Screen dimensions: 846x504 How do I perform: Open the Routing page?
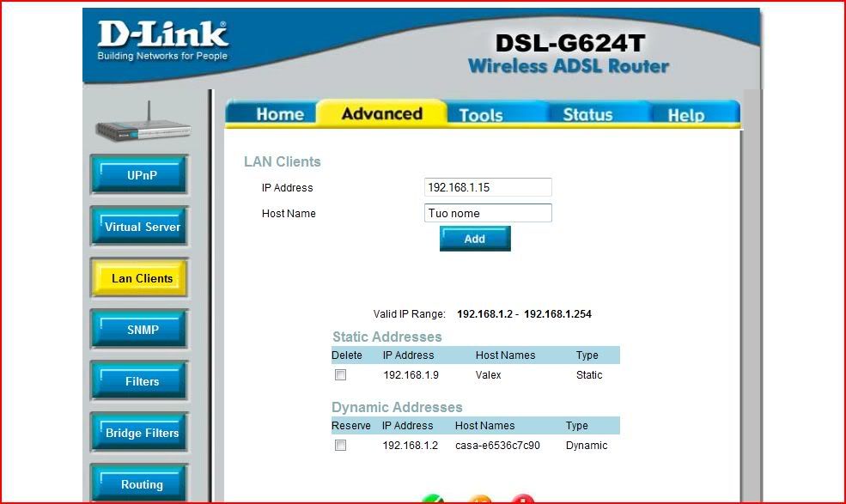pyautogui.click(x=140, y=483)
